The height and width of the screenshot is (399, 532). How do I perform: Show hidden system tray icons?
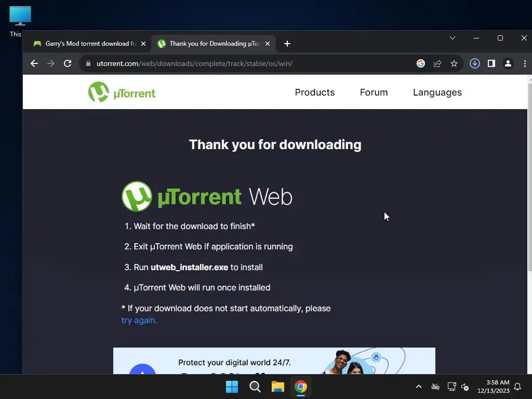tap(419, 387)
